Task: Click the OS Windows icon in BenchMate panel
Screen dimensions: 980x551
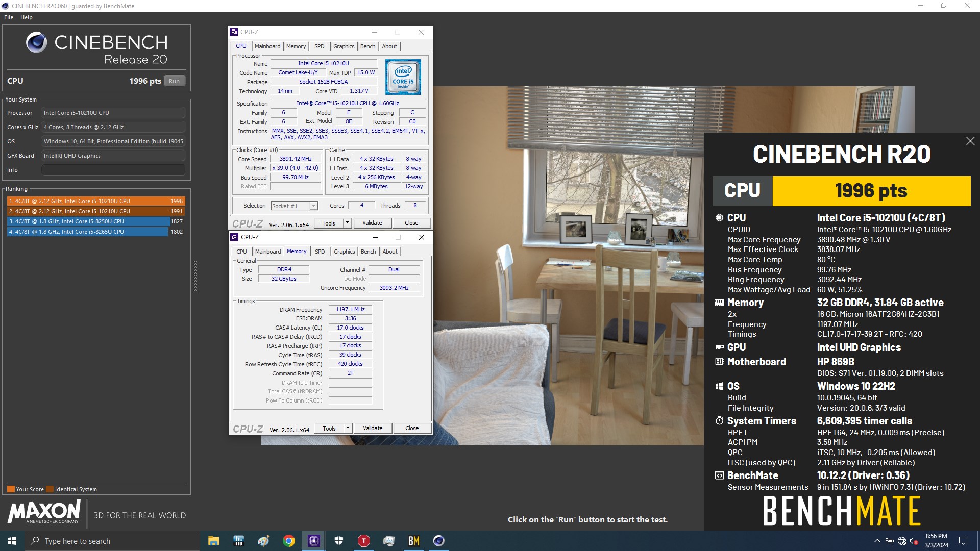Action: pyautogui.click(x=719, y=386)
